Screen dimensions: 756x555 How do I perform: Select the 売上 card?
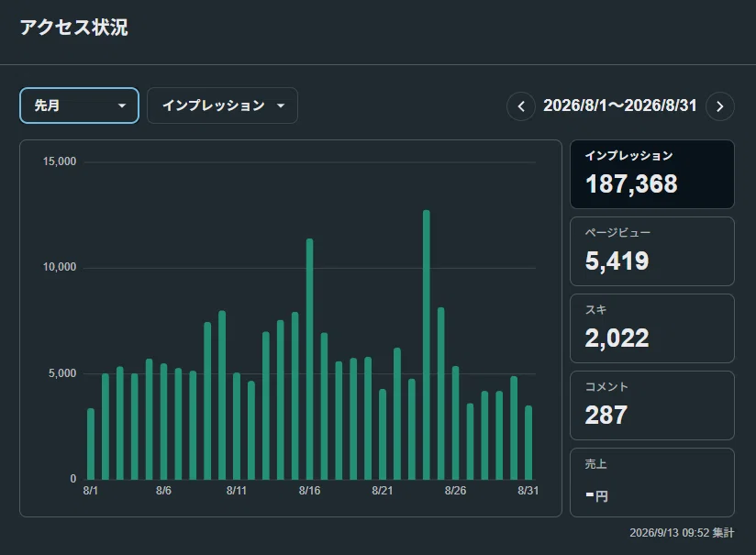[x=651, y=483]
